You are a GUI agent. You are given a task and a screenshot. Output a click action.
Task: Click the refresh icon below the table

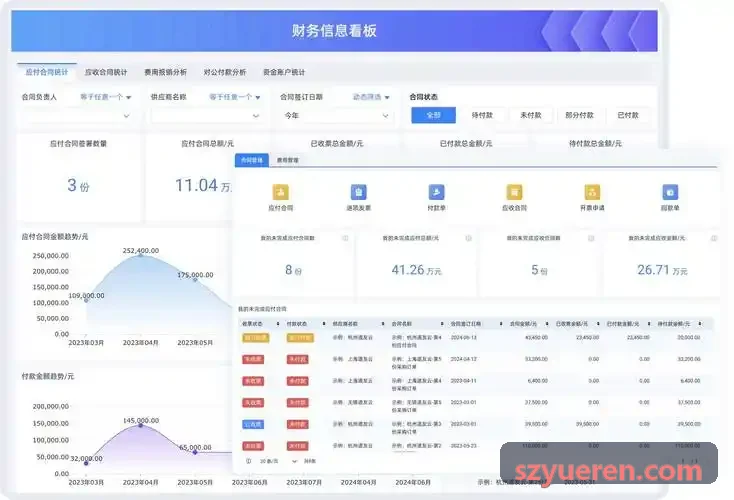pyautogui.click(x=249, y=461)
